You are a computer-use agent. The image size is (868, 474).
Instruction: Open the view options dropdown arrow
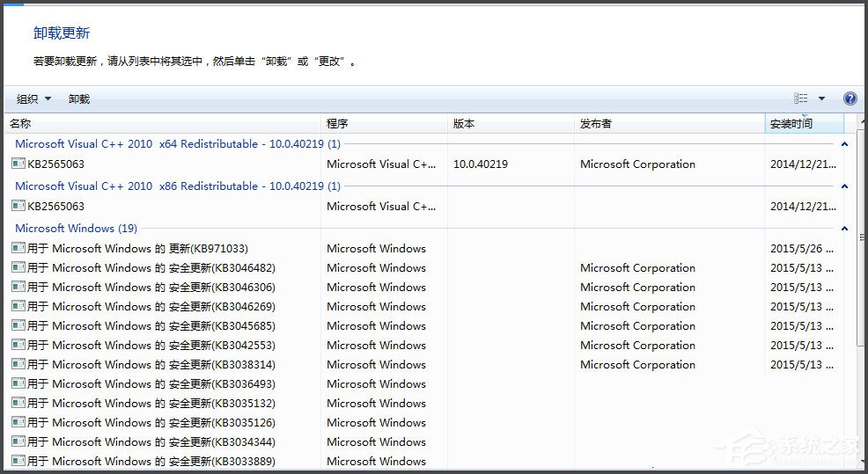821,99
